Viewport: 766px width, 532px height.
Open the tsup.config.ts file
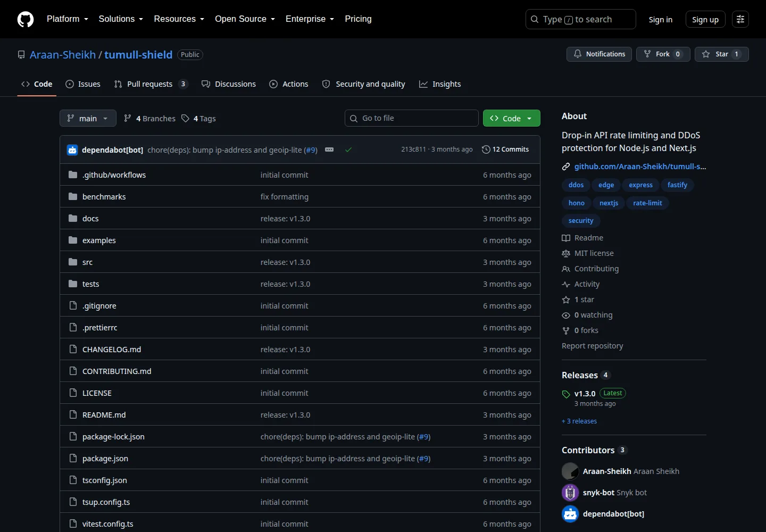[x=106, y=502]
